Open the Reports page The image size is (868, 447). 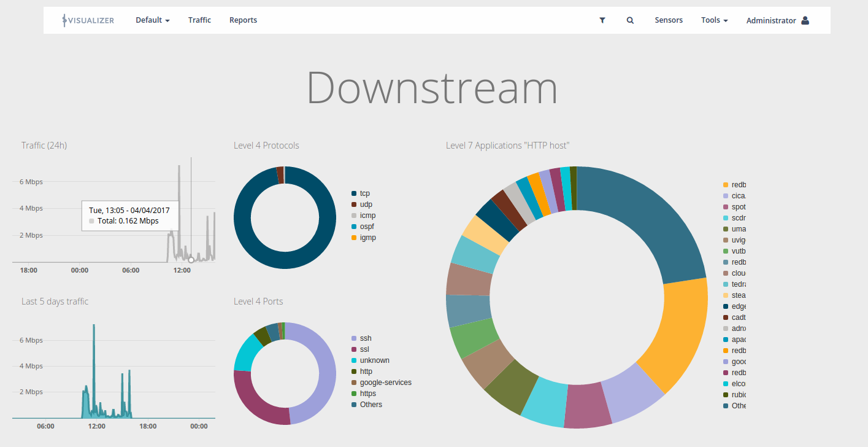click(243, 20)
